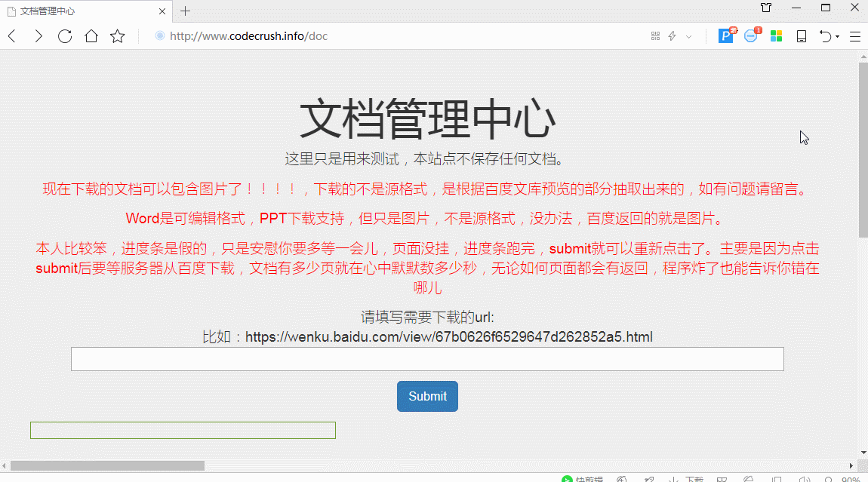Click the site info icon before the URL

pos(159,36)
